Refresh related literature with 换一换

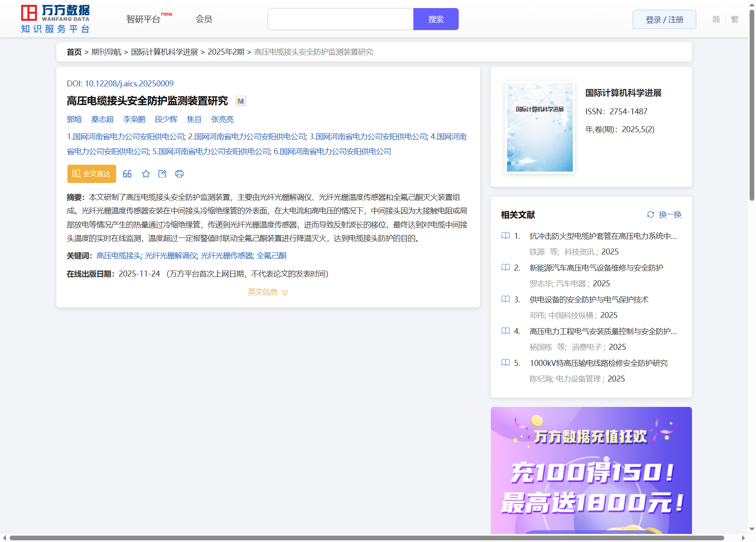coord(664,215)
